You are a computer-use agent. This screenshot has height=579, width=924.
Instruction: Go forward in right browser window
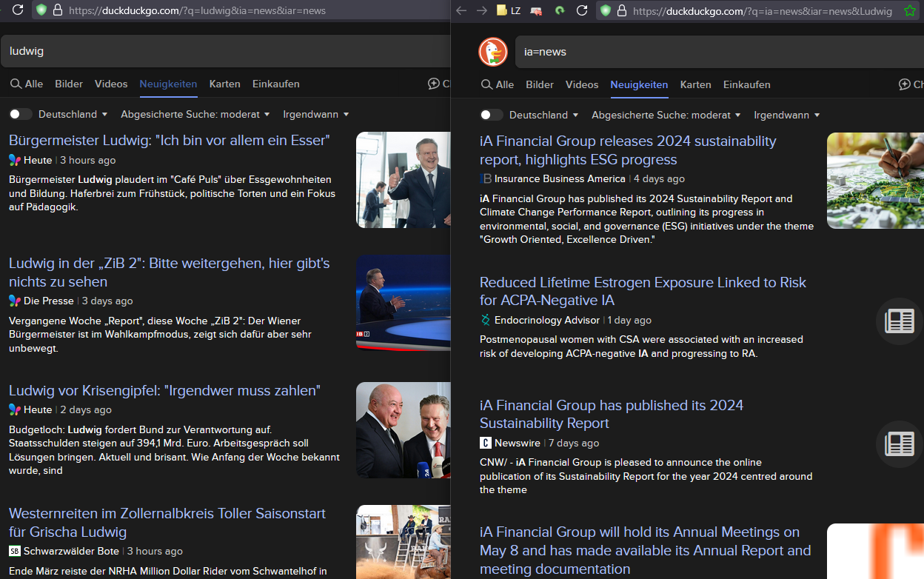(x=482, y=10)
